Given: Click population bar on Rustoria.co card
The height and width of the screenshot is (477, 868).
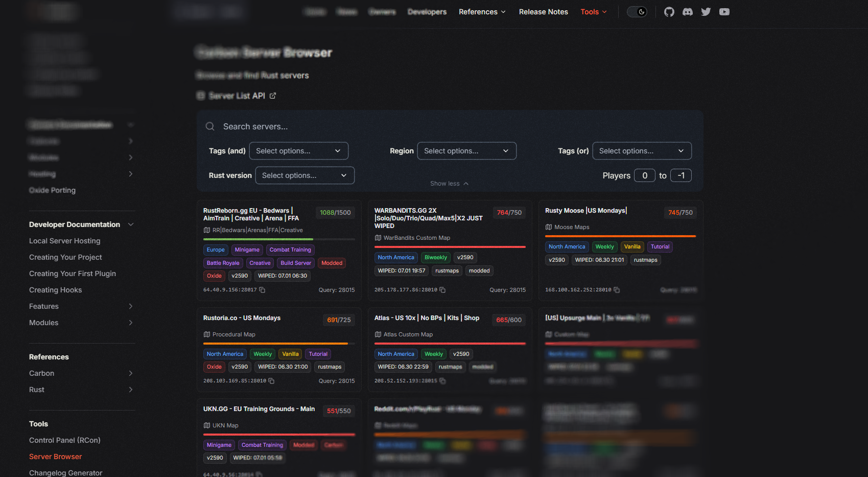Looking at the screenshot, I should pos(279,344).
